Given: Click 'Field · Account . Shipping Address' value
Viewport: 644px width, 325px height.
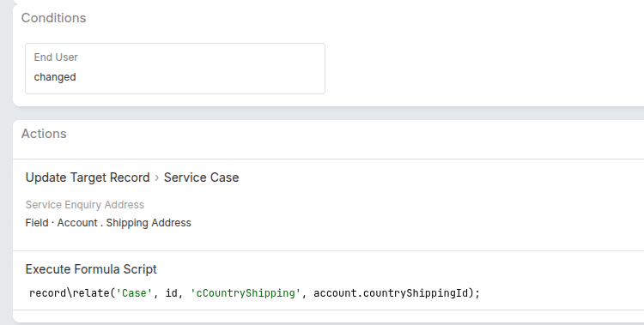Looking at the screenshot, I should click(x=108, y=223).
